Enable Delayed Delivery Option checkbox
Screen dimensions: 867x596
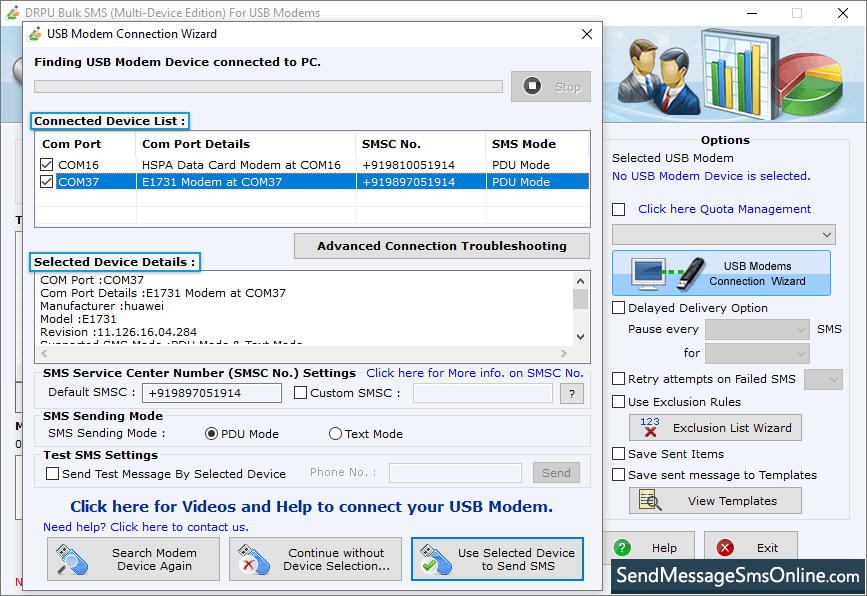[619, 307]
